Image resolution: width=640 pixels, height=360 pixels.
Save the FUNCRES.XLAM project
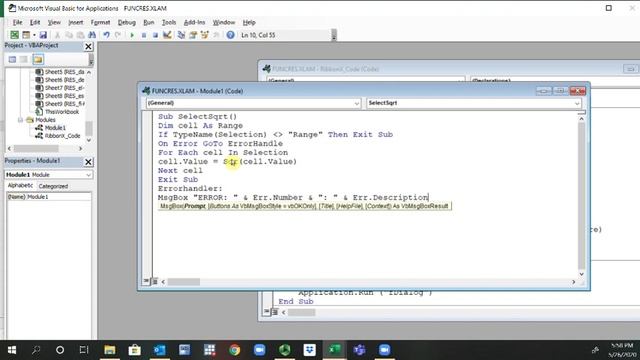[43, 35]
